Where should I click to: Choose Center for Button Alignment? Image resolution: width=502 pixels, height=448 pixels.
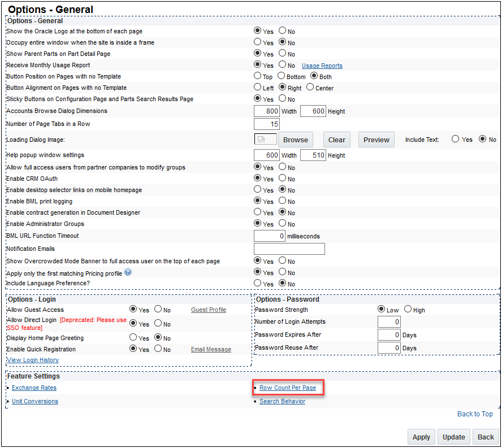[x=310, y=87]
